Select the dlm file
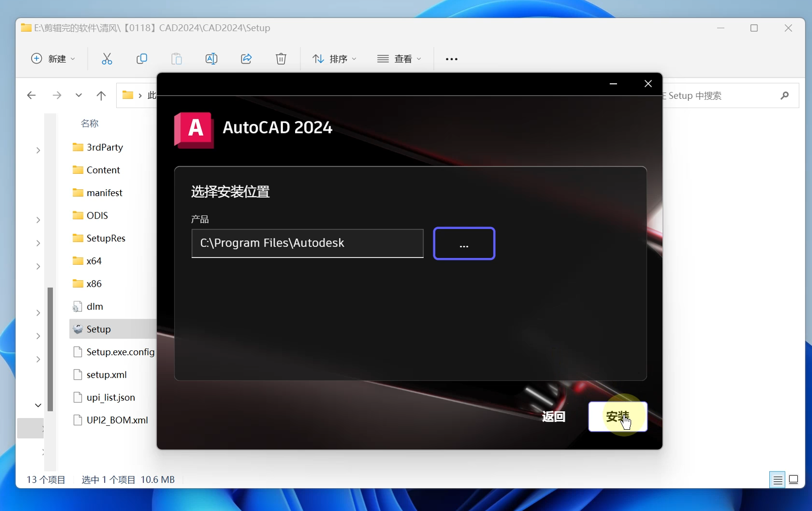The width and height of the screenshot is (812, 511). coord(95,306)
